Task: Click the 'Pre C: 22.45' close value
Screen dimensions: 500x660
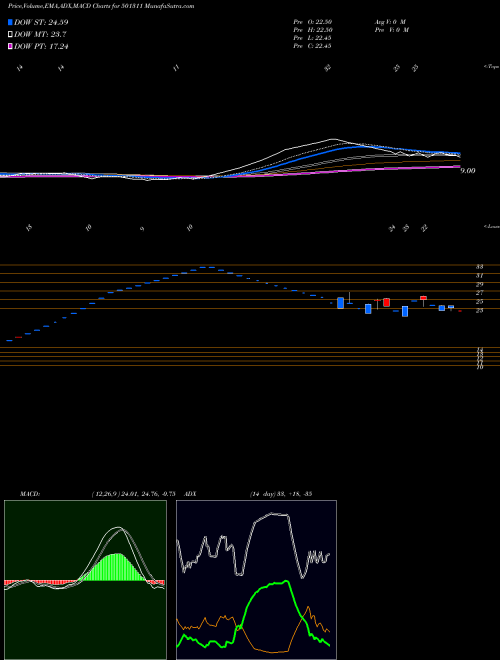Action: (312, 46)
